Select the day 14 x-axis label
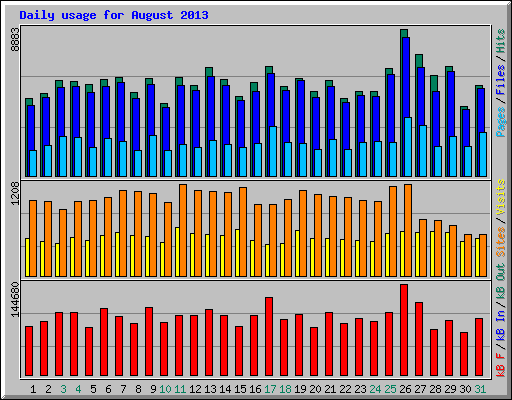 coord(225,389)
